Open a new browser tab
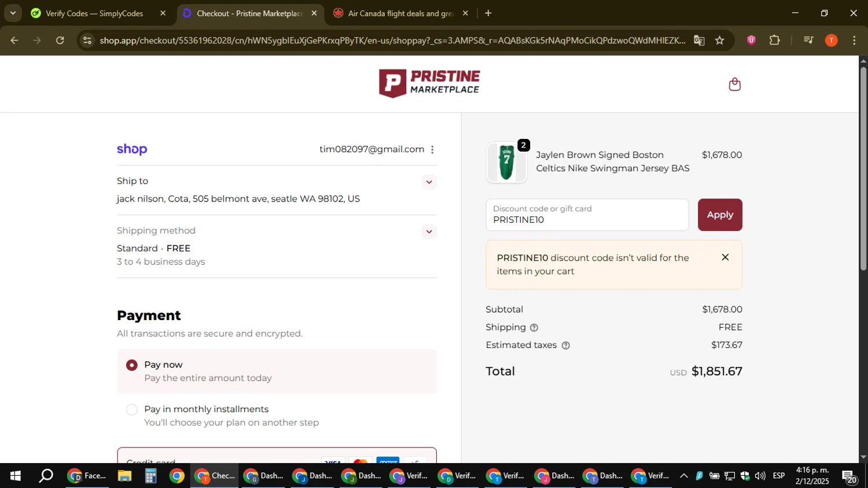868x488 pixels. pyautogui.click(x=488, y=13)
